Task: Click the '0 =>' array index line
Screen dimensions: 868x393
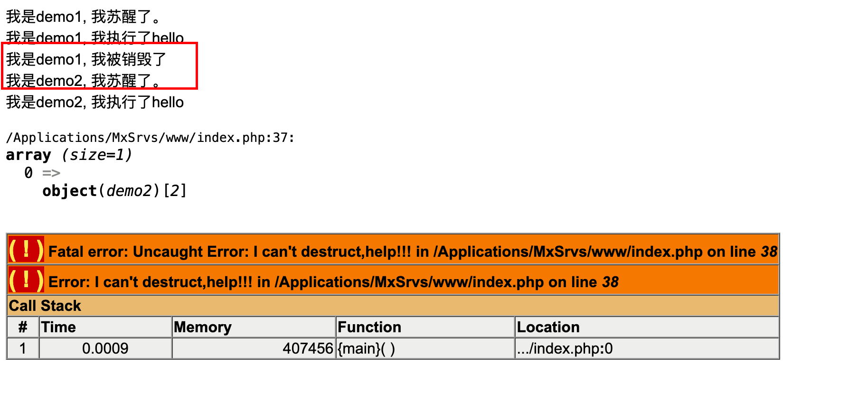Action: (42, 173)
